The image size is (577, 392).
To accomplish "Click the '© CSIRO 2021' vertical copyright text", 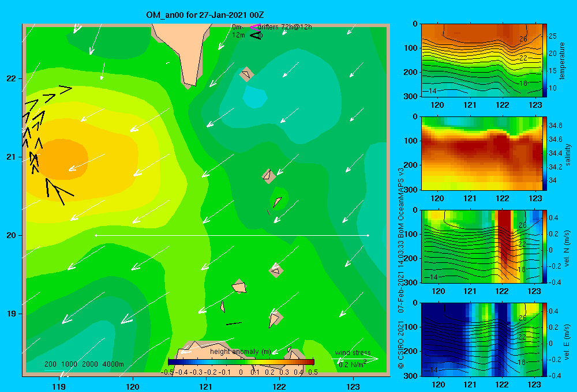I will tap(401, 345).
